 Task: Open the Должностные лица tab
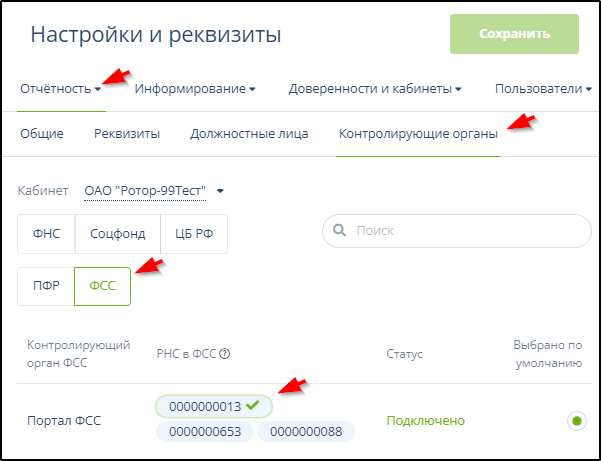[x=249, y=133]
